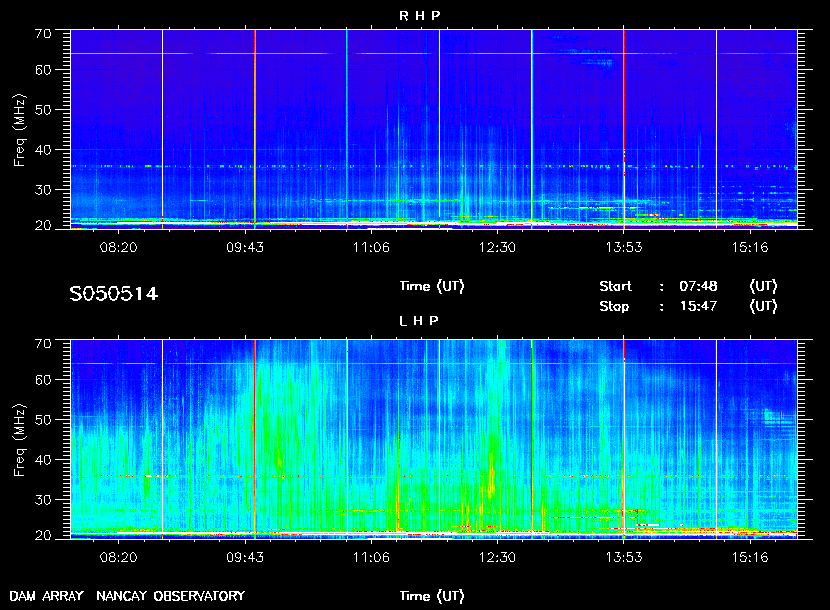Click '11:06' time tick under LHP plot
The image size is (830, 610).
click(371, 557)
